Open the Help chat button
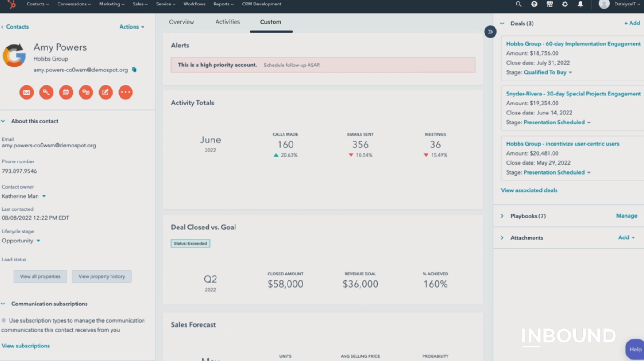Image resolution: width=644 pixels, height=361 pixels. click(635, 349)
